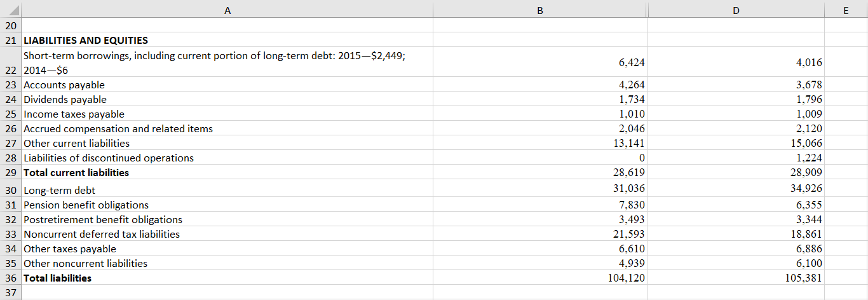
Task: Select 'Postretirement benefit obligations' label cell
Action: tap(227, 219)
